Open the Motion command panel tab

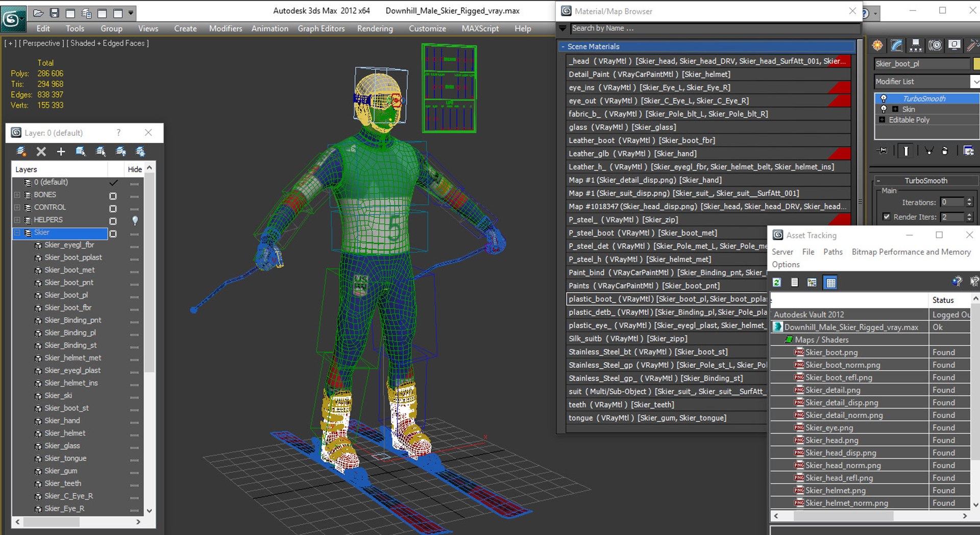(935, 46)
